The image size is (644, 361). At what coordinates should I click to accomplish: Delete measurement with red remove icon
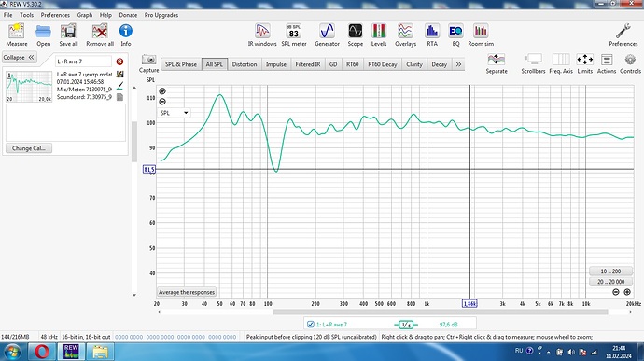pos(119,62)
